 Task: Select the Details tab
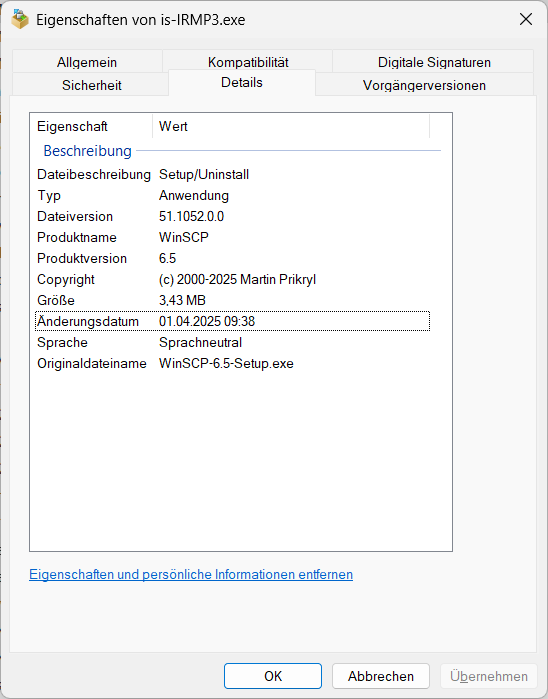tap(242, 82)
